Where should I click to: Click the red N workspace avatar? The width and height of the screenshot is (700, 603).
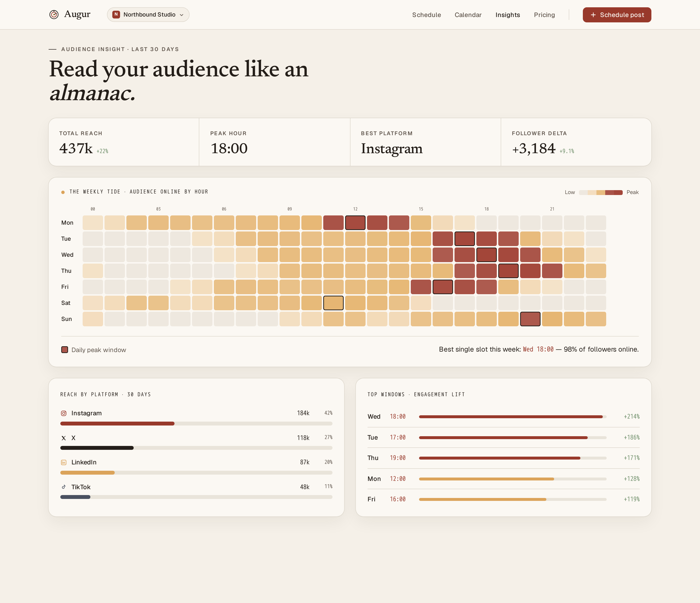(x=116, y=15)
